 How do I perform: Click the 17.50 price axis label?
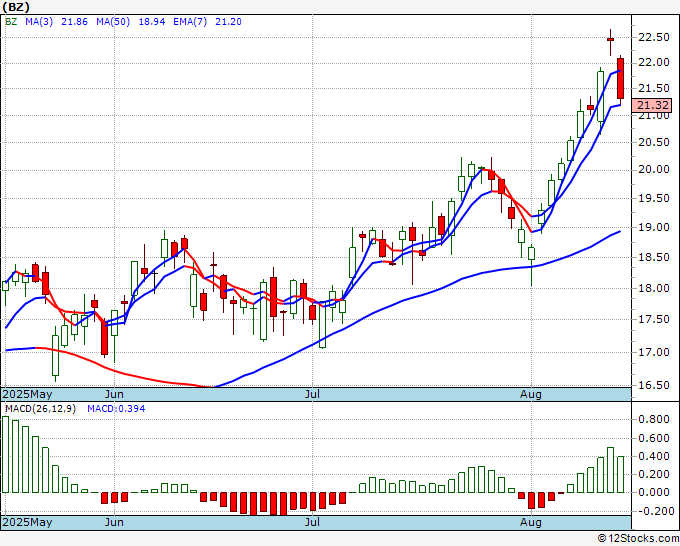[x=654, y=319]
